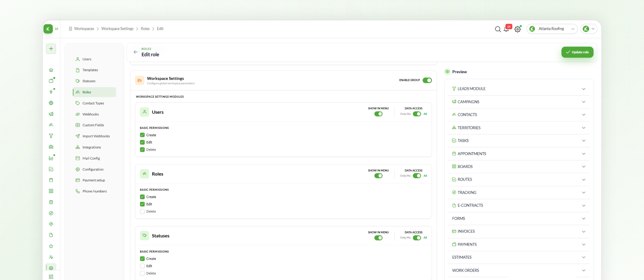Expand TERRITORIES in Preview
Screen dimensions: 644x280
pos(519,128)
